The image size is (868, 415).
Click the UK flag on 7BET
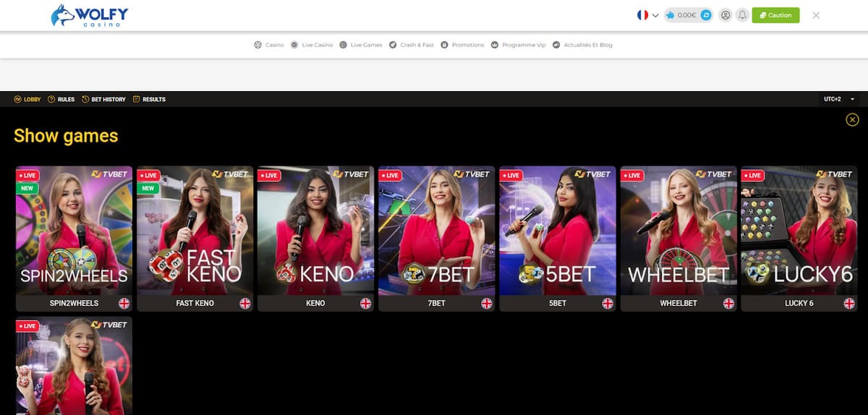point(487,303)
